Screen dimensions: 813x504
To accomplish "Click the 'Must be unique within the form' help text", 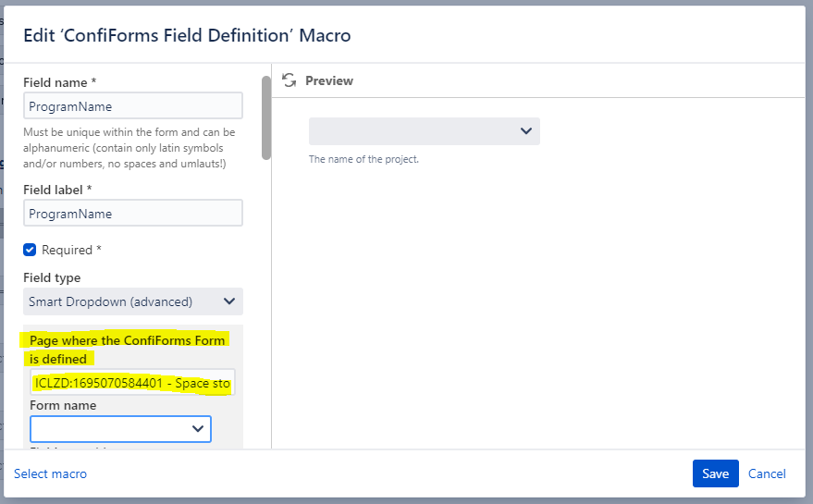I will coord(129,148).
